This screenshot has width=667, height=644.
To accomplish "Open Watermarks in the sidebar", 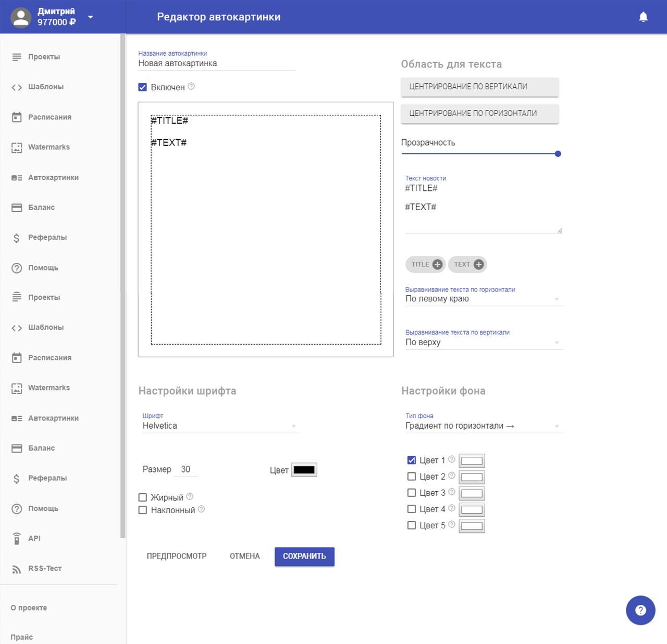I will [x=48, y=147].
